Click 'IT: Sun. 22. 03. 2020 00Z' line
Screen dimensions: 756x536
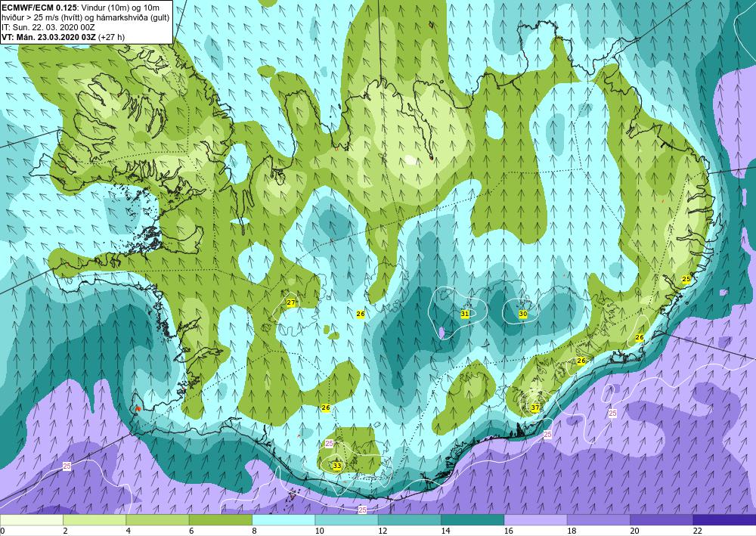pos(48,27)
